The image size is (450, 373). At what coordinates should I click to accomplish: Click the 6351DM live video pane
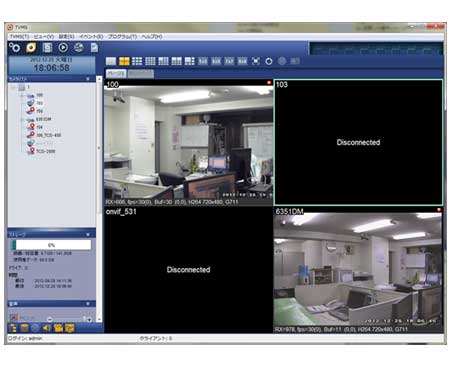358,270
